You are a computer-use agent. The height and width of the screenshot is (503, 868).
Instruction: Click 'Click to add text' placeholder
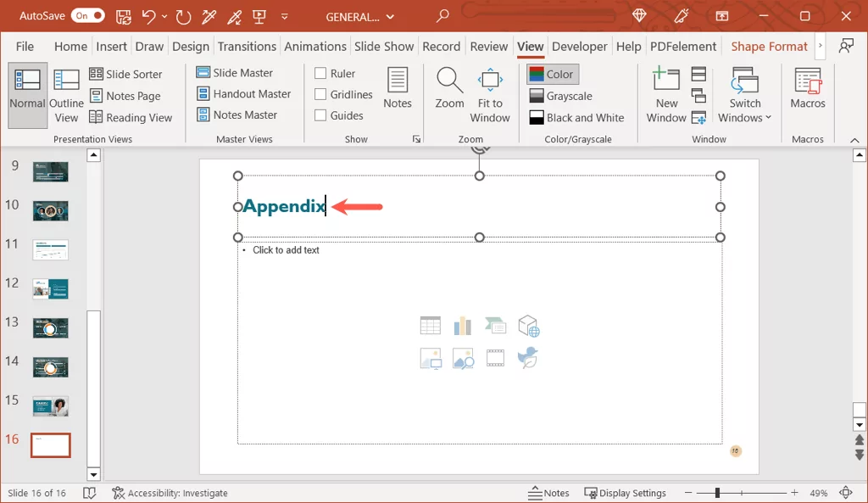(286, 250)
